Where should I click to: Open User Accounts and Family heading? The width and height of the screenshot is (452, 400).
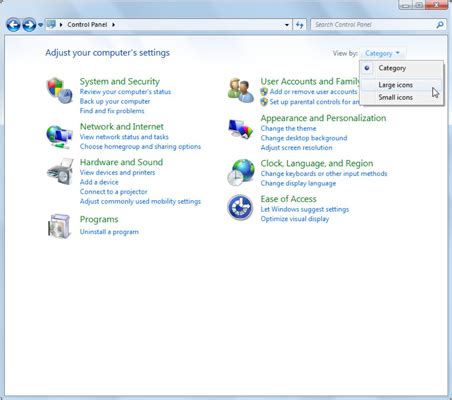click(x=310, y=82)
